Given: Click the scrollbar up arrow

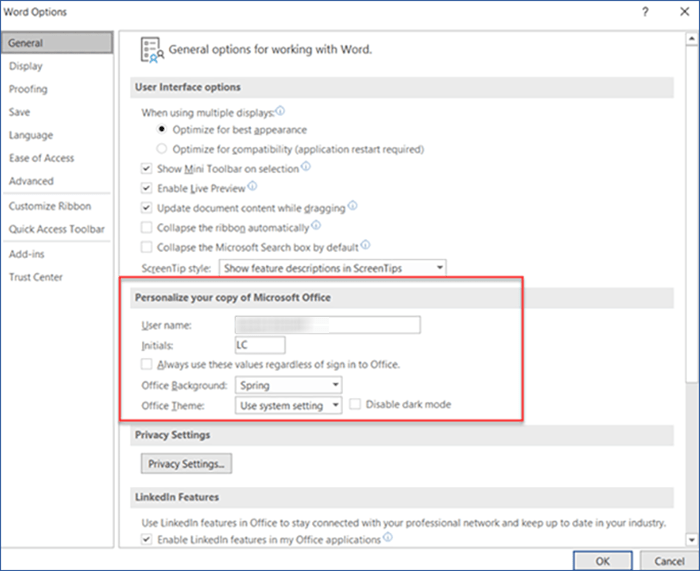Looking at the screenshot, I should click(x=692, y=39).
